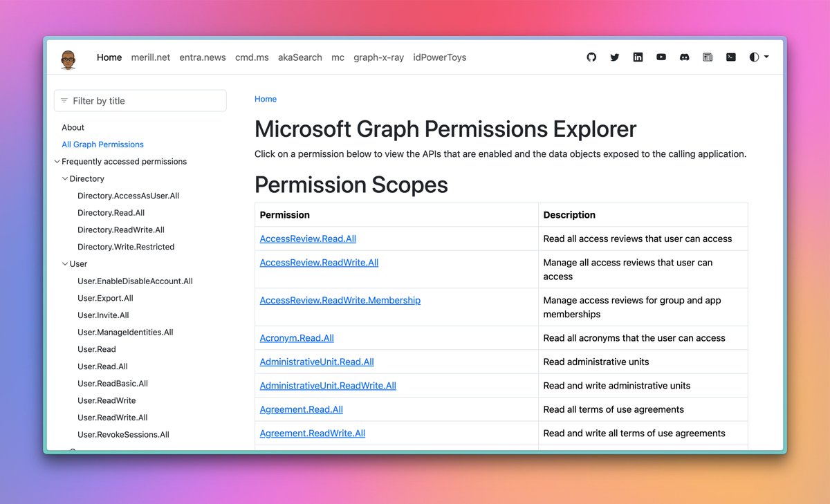The height and width of the screenshot is (504, 830).
Task: Open the YouTube icon link
Action: pos(661,57)
